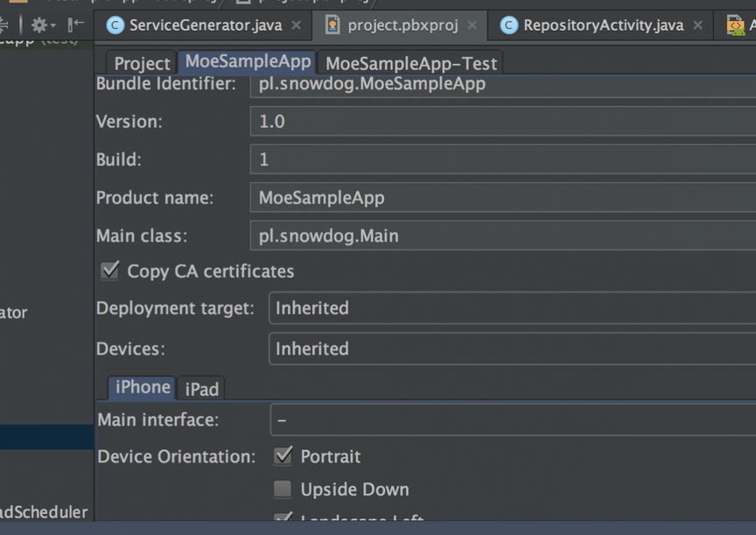Edit the Version field

tap(503, 122)
